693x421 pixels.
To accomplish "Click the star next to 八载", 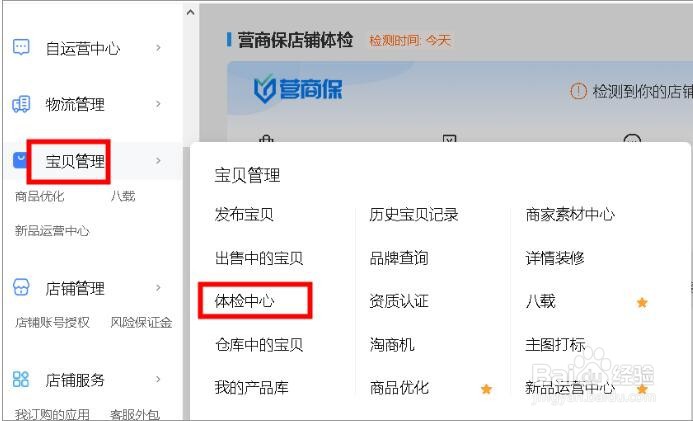I will point(642,302).
